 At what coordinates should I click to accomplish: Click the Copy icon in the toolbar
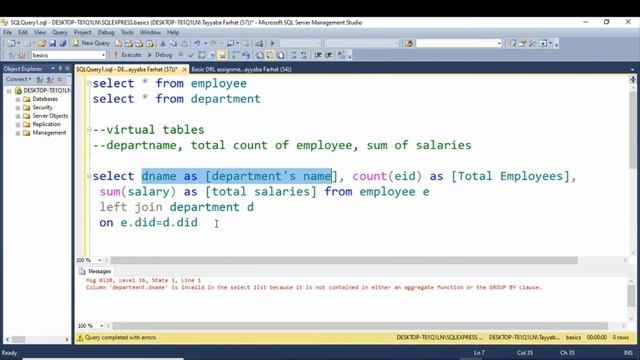(173, 43)
